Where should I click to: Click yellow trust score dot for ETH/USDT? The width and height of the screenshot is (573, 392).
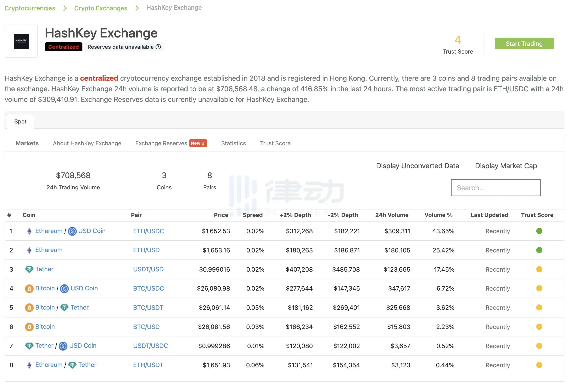[x=539, y=365]
